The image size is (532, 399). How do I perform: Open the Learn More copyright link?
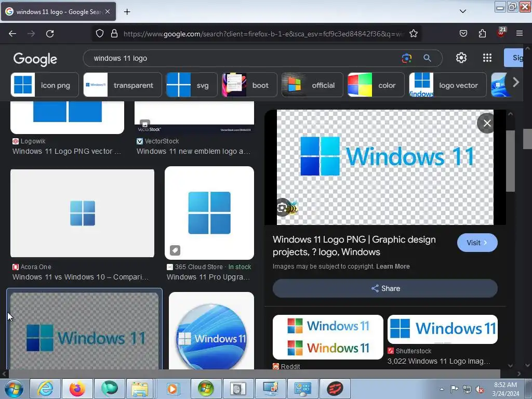(393, 267)
